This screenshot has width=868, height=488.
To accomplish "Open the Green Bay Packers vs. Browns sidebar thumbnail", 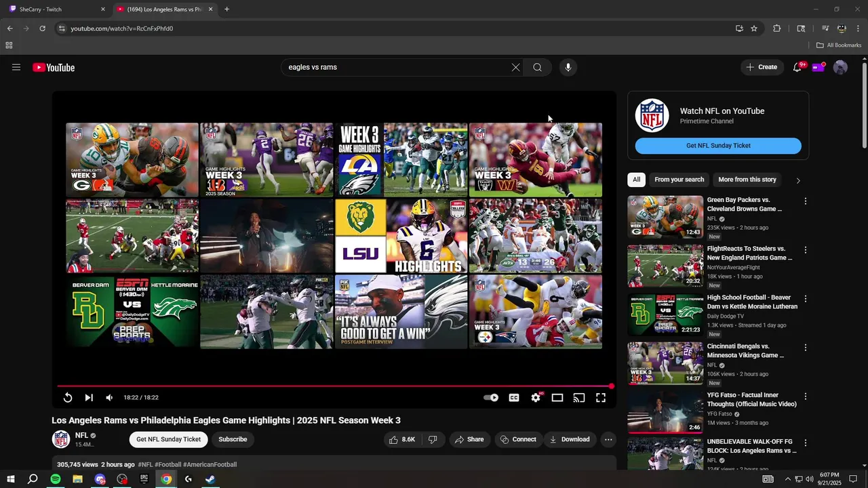I will point(665,217).
